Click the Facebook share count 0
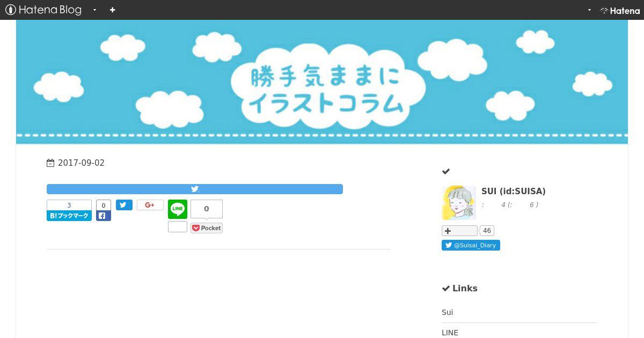 [104, 205]
